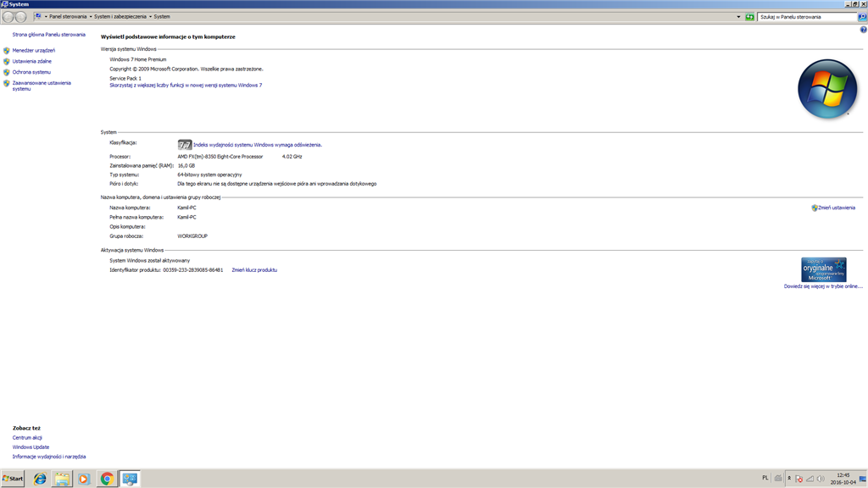Image resolution: width=868 pixels, height=488 pixels.
Task: Click the WORKGROUP value
Action: click(192, 236)
